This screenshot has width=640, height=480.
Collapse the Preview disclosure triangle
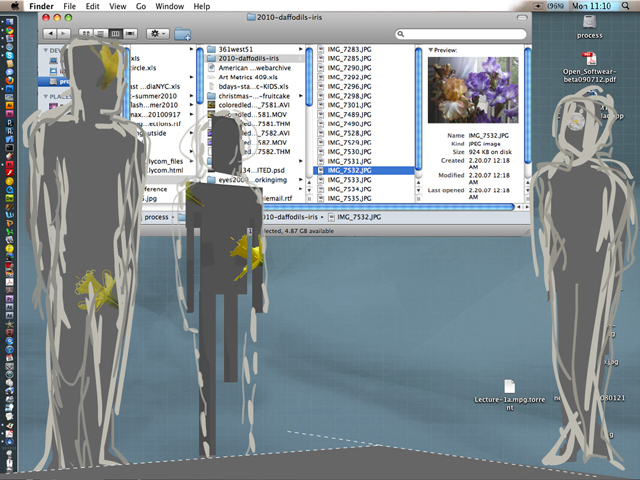click(430, 49)
